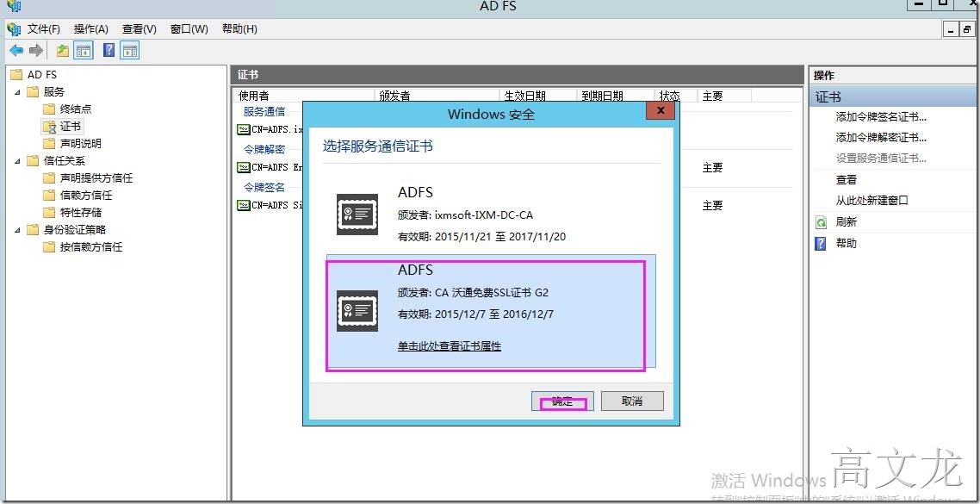
Task: Click the blue Help toolbar icon
Action: tap(109, 51)
